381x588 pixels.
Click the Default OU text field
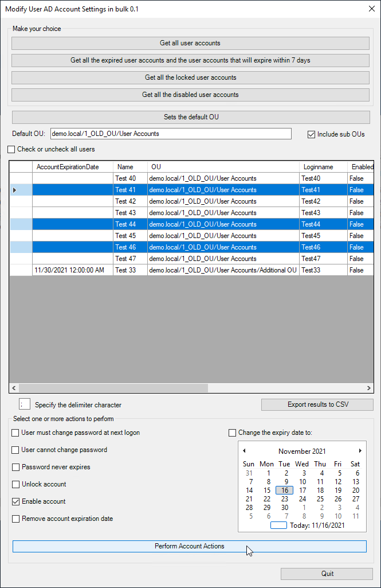tap(171, 134)
